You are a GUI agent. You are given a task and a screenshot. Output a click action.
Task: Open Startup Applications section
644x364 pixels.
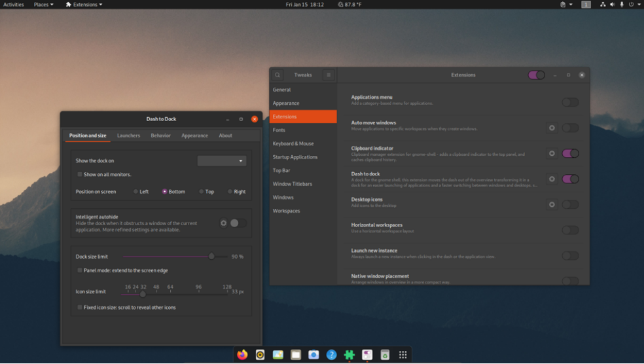tap(303, 157)
